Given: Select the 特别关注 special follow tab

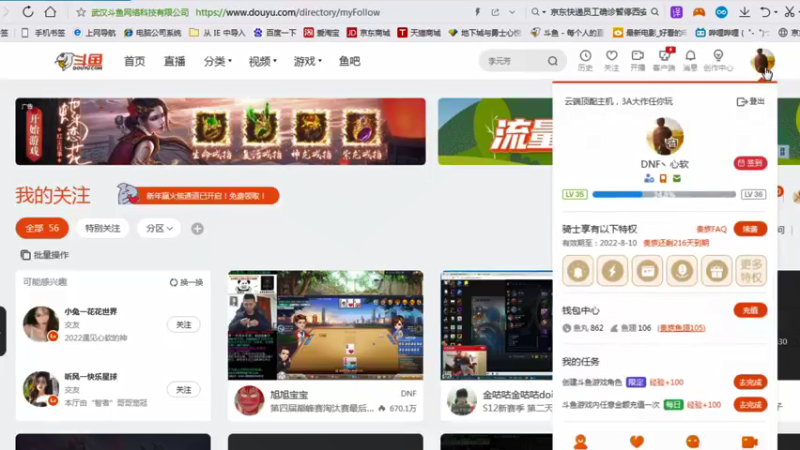Looking at the screenshot, I should (103, 229).
